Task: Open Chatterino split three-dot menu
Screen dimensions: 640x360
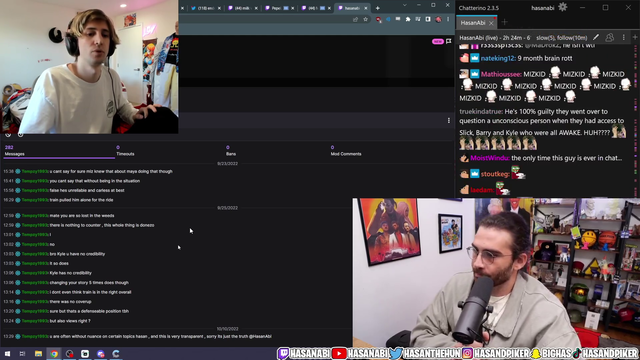Action: 623,38
